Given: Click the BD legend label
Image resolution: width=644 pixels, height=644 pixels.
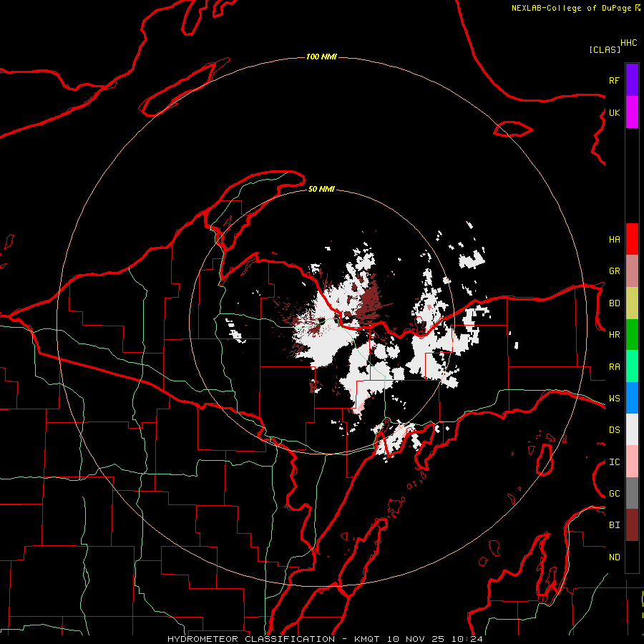Looking at the screenshot, I should (614, 303).
